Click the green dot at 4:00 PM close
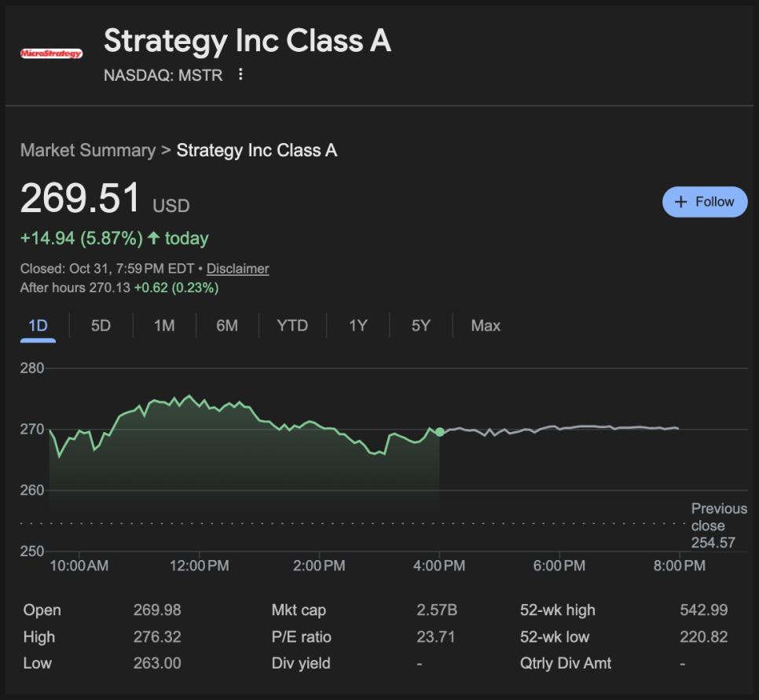759x700 pixels. tap(439, 432)
